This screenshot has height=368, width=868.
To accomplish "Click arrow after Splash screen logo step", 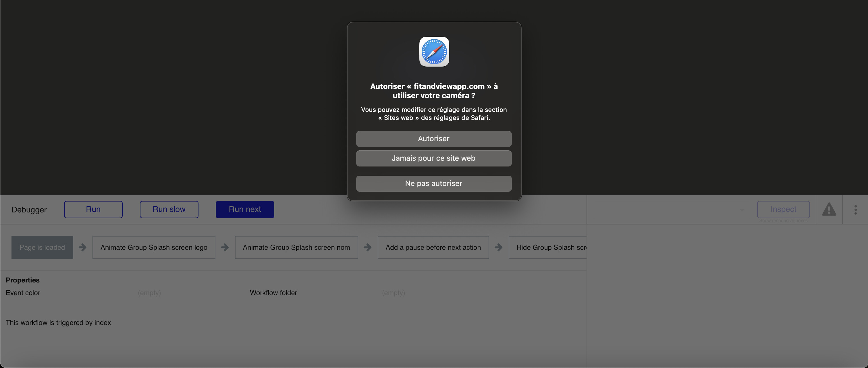I will coord(225,247).
